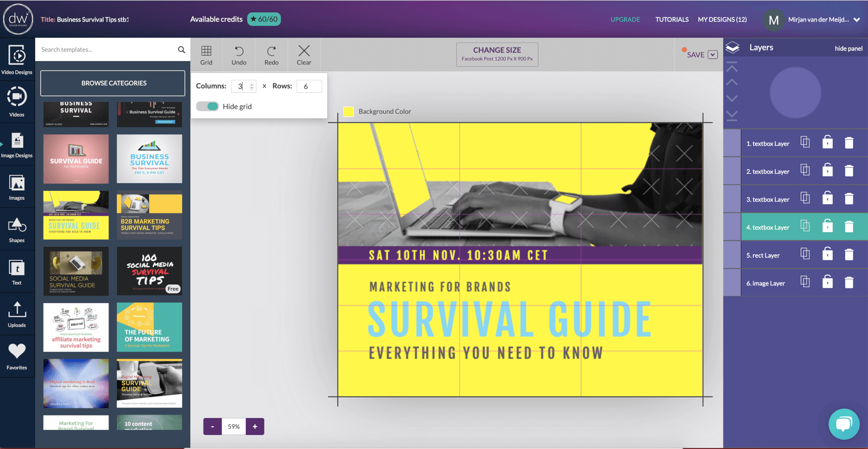Expand the SAVE dropdown arrow
The height and width of the screenshot is (449, 868).
713,55
